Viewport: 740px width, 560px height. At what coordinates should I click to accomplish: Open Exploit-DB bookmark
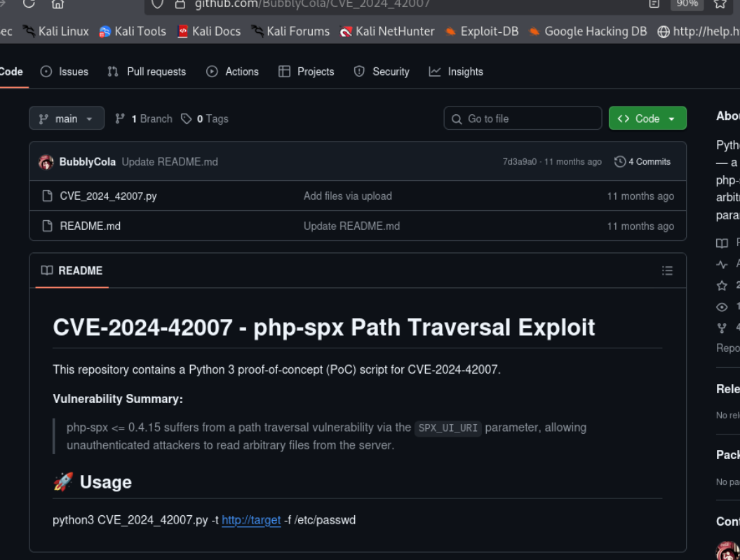pos(481,32)
